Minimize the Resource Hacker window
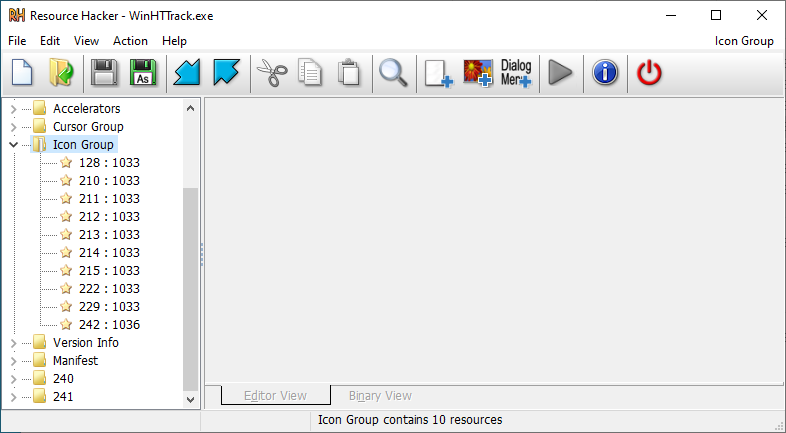This screenshot has height=433, width=786. 671,16
